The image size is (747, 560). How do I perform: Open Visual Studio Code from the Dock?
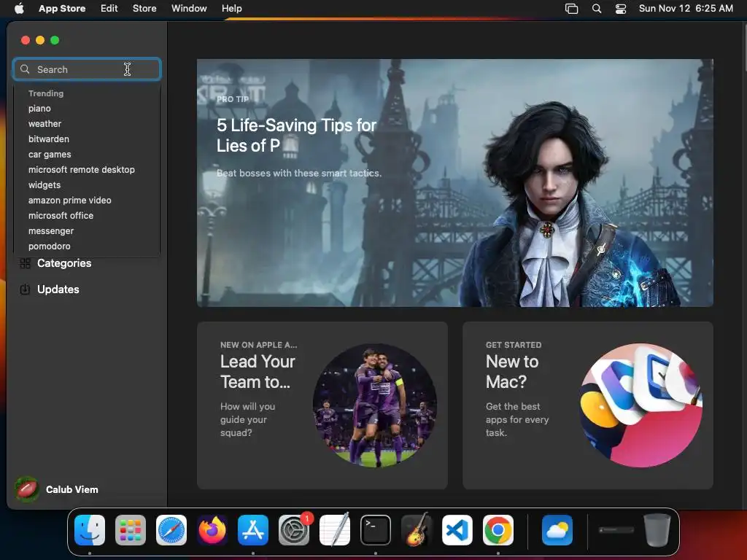[x=457, y=530]
